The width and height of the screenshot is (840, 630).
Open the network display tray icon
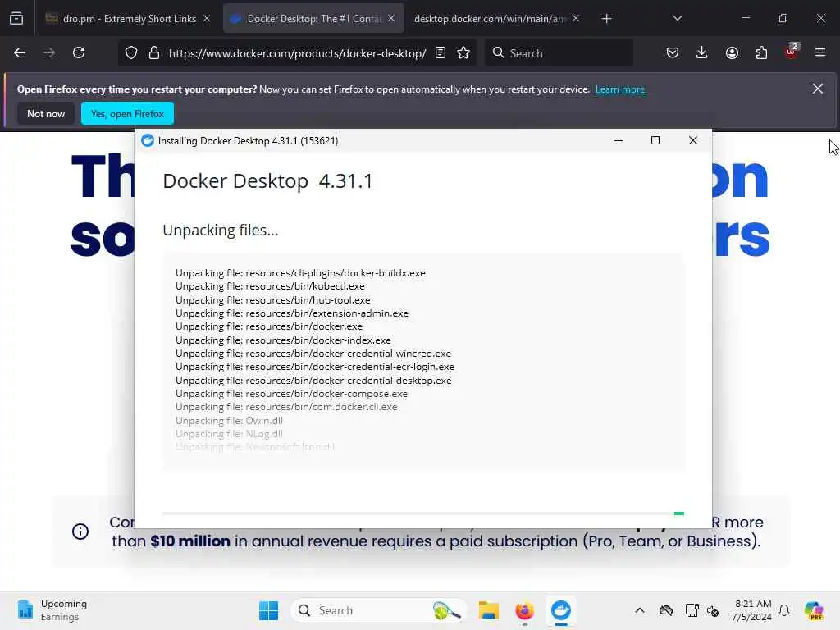pos(692,610)
